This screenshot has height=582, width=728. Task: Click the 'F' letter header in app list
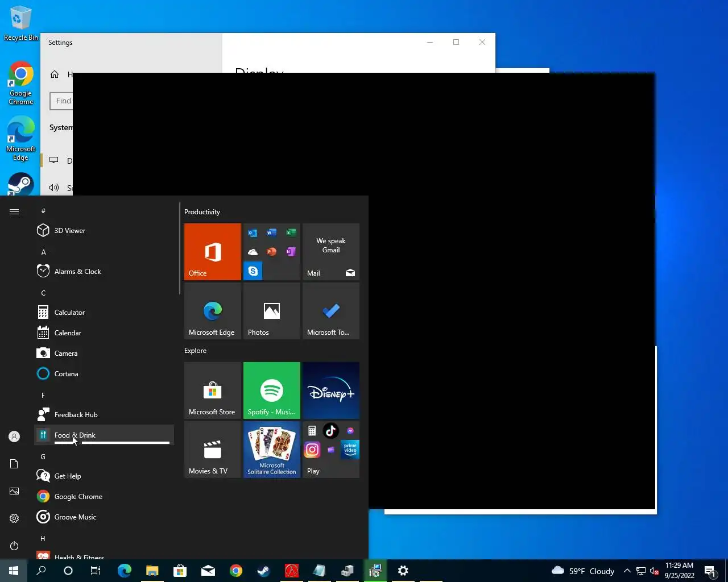43,395
